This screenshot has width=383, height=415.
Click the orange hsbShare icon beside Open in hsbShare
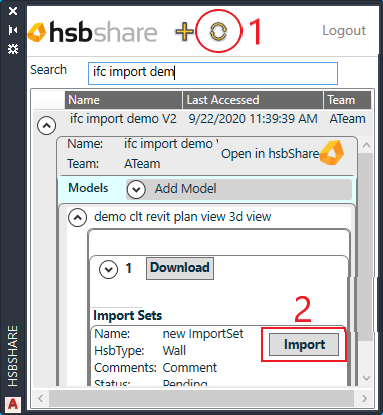click(331, 153)
